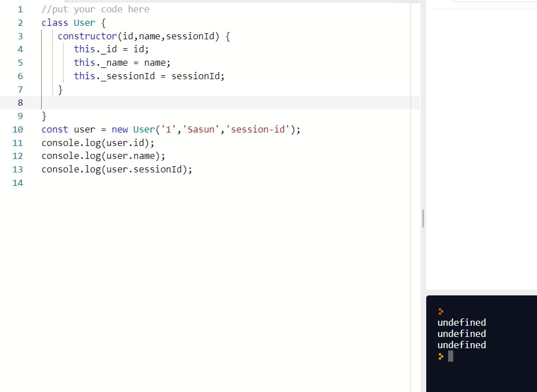537x392 pixels.
Task: Click closing brace on line 7
Action: pos(60,90)
